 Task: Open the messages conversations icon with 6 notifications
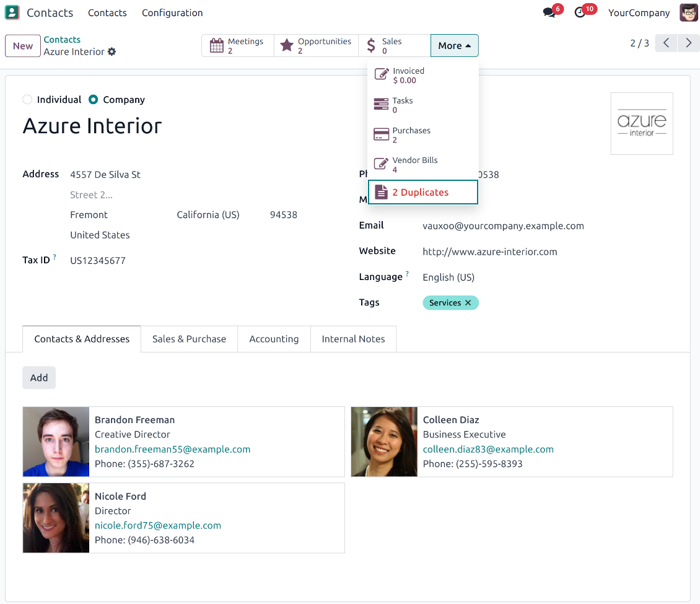[549, 12]
